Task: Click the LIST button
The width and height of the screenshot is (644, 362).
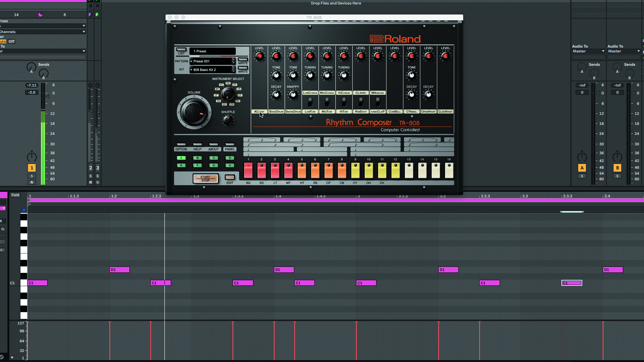Action: pyautogui.click(x=181, y=49)
